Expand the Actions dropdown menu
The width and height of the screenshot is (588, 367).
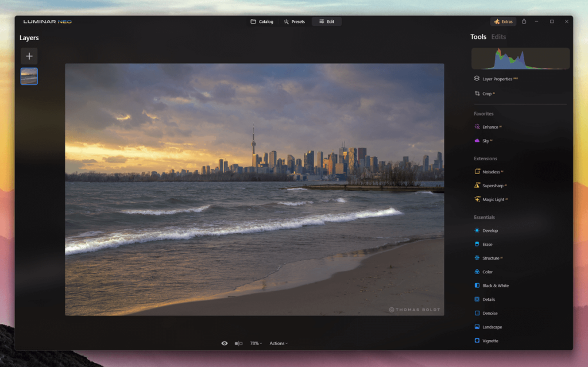pos(278,343)
